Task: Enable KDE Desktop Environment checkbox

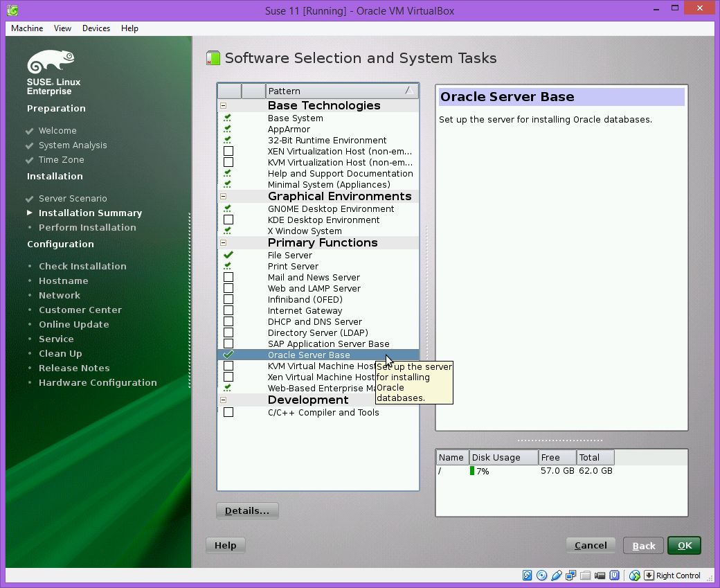Action: coord(228,220)
